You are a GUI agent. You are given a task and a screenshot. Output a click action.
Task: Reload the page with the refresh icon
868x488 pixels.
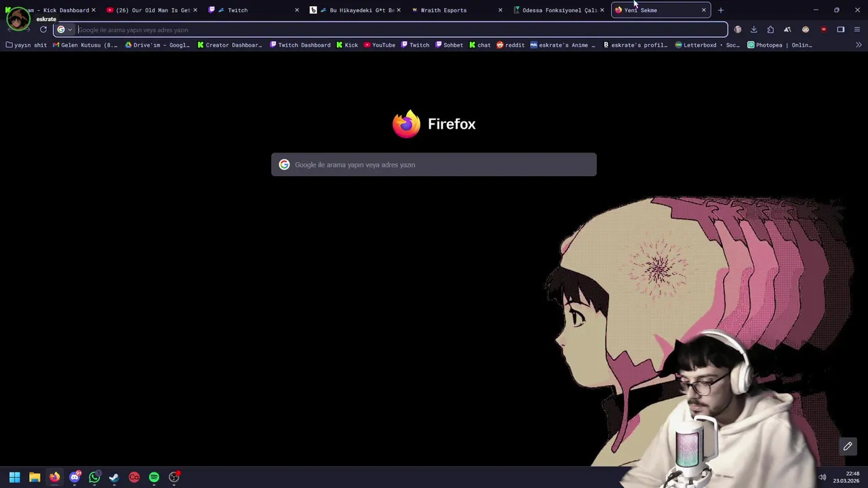(x=43, y=30)
